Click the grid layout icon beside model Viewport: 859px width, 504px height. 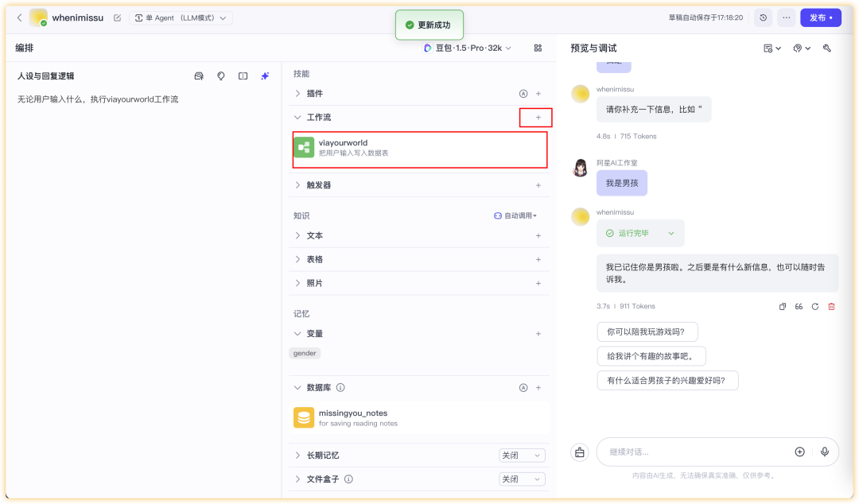point(538,48)
